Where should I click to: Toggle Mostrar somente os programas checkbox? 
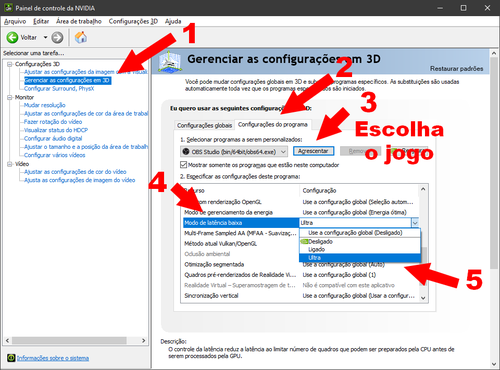click(x=183, y=165)
